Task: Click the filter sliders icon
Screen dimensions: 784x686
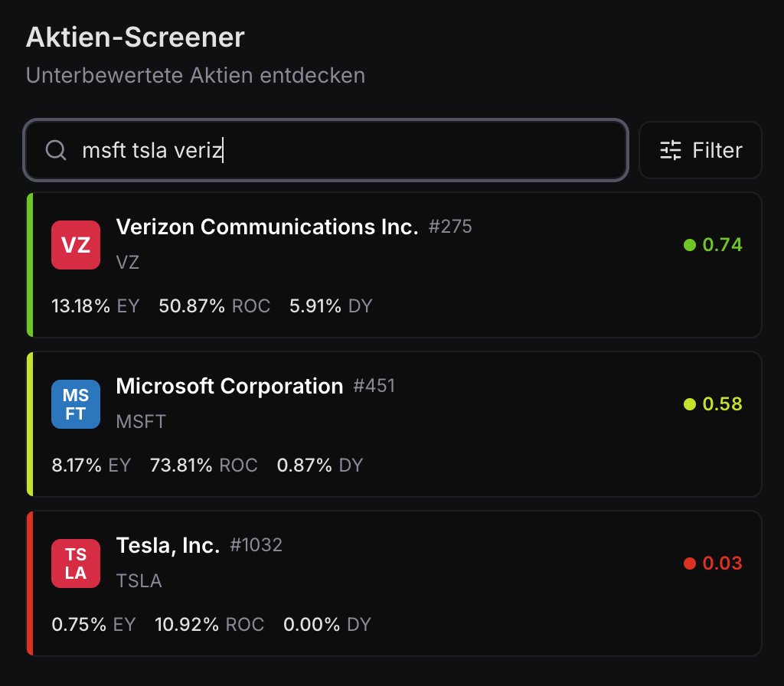Action: (671, 150)
